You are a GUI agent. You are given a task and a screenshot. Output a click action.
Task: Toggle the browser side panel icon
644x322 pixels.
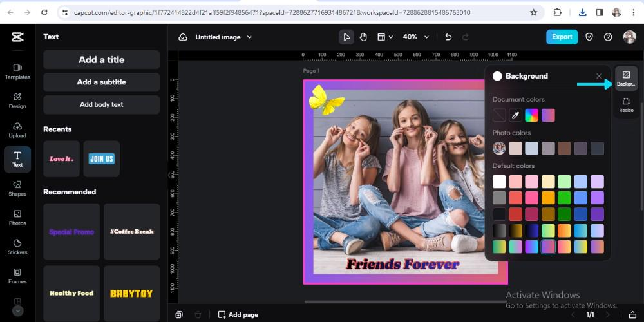599,12
